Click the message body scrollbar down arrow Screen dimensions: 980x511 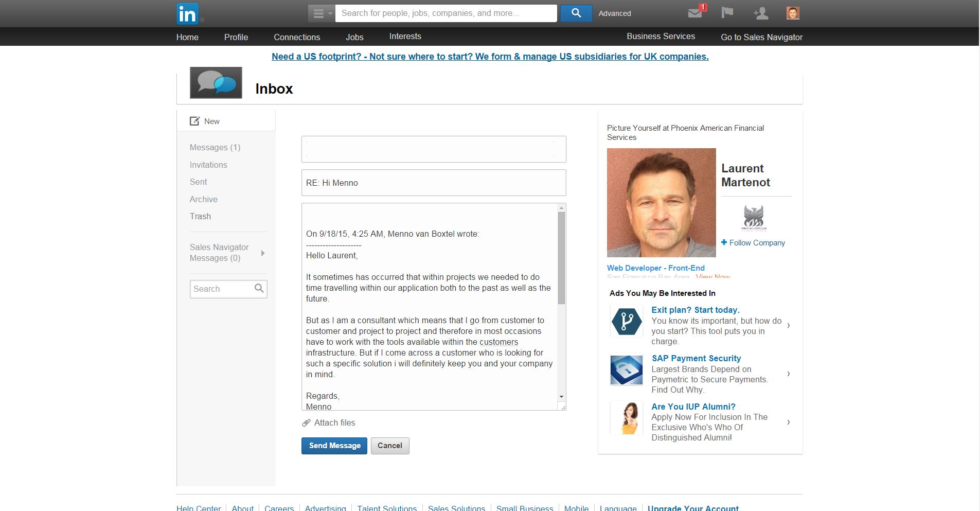tap(561, 397)
